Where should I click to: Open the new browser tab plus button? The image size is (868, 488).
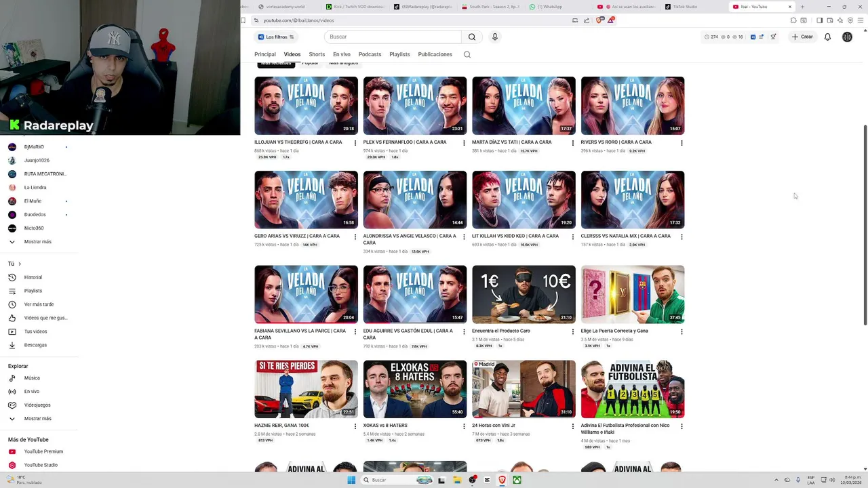click(x=802, y=7)
